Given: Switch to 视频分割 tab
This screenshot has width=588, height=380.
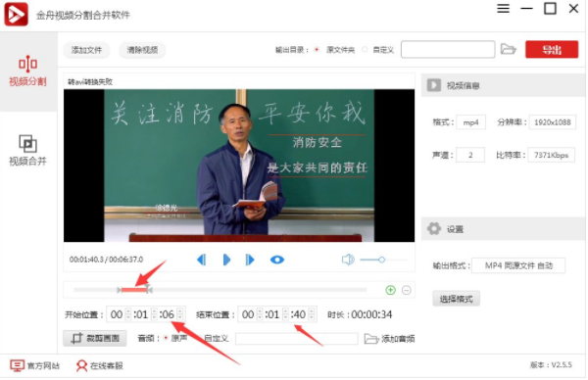Looking at the screenshot, I should 27,71.
